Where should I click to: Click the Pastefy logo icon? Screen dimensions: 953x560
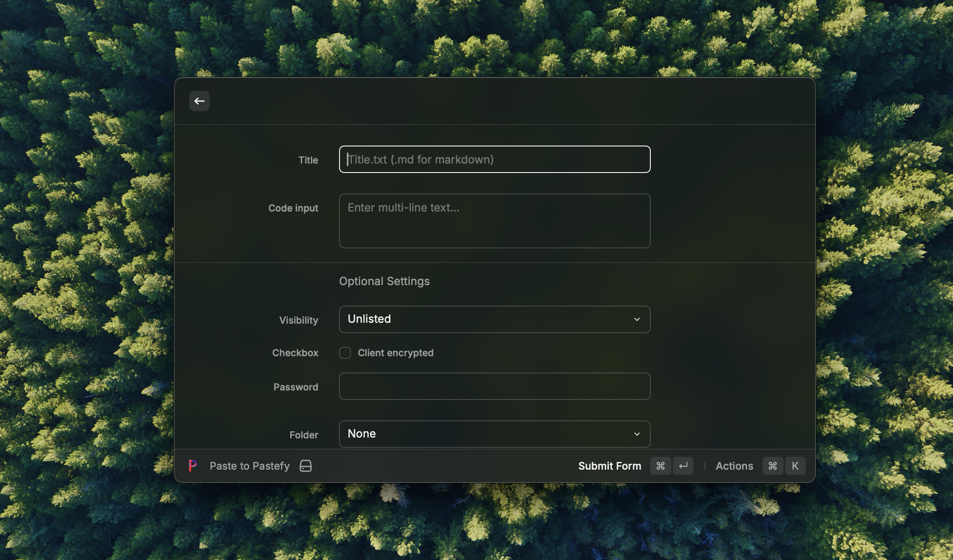pos(193,466)
